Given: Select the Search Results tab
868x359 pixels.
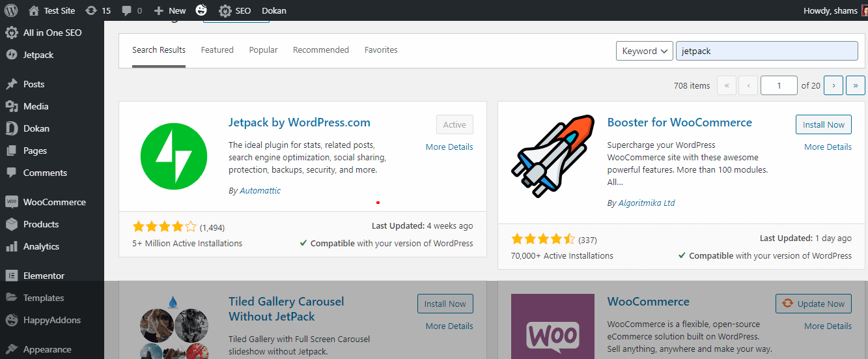Looking at the screenshot, I should click(159, 50).
